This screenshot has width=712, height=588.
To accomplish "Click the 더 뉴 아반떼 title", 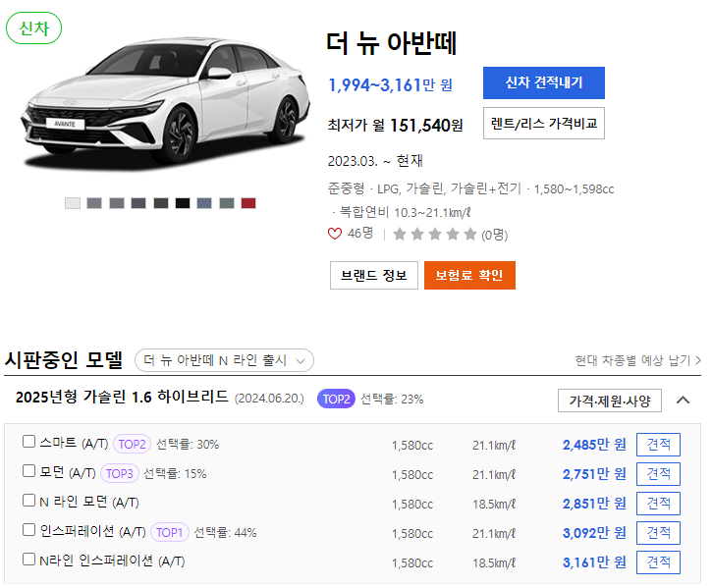I will [x=392, y=43].
